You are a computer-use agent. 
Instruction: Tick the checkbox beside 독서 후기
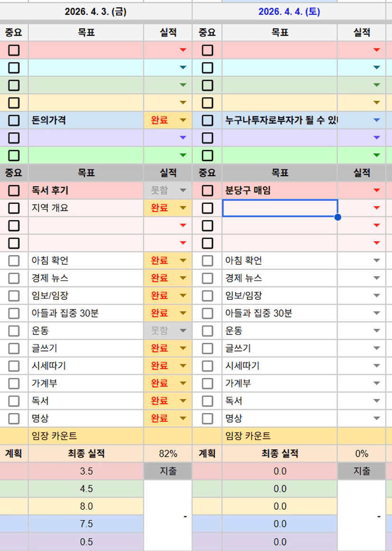[14, 190]
